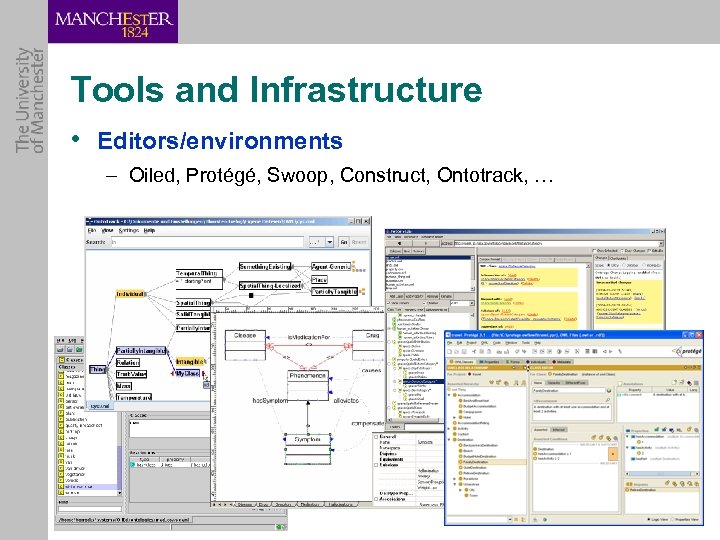Open the File menu in Protégé window
720x540 pixels.
(x=451, y=343)
